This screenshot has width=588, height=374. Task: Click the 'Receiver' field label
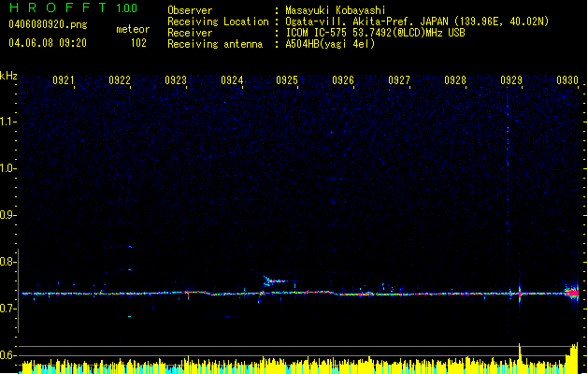[190, 33]
